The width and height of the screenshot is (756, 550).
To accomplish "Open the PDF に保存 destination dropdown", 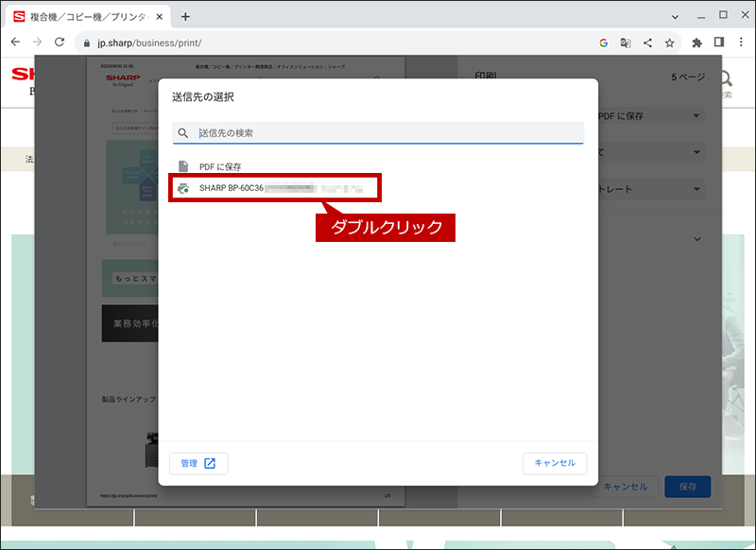I will click(651, 115).
